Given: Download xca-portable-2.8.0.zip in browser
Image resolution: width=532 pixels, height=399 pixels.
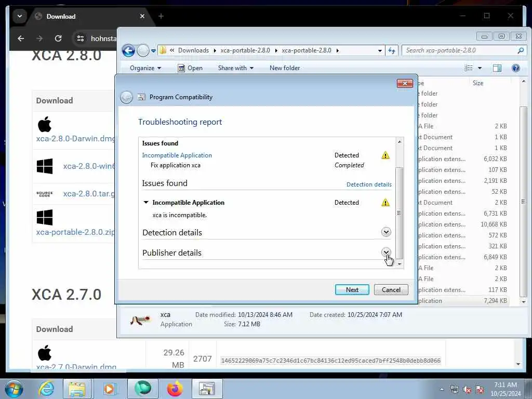Looking at the screenshot, I should pyautogui.click(x=76, y=232).
